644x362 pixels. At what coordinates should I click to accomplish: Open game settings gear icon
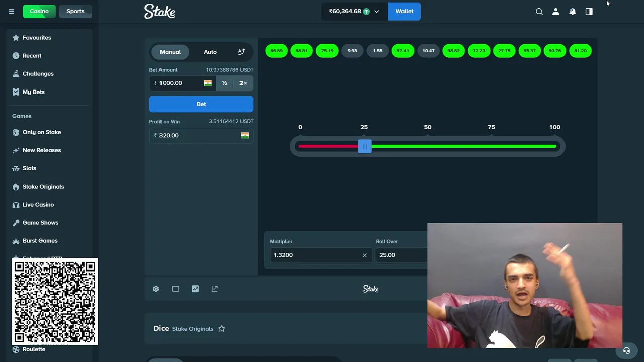156,289
